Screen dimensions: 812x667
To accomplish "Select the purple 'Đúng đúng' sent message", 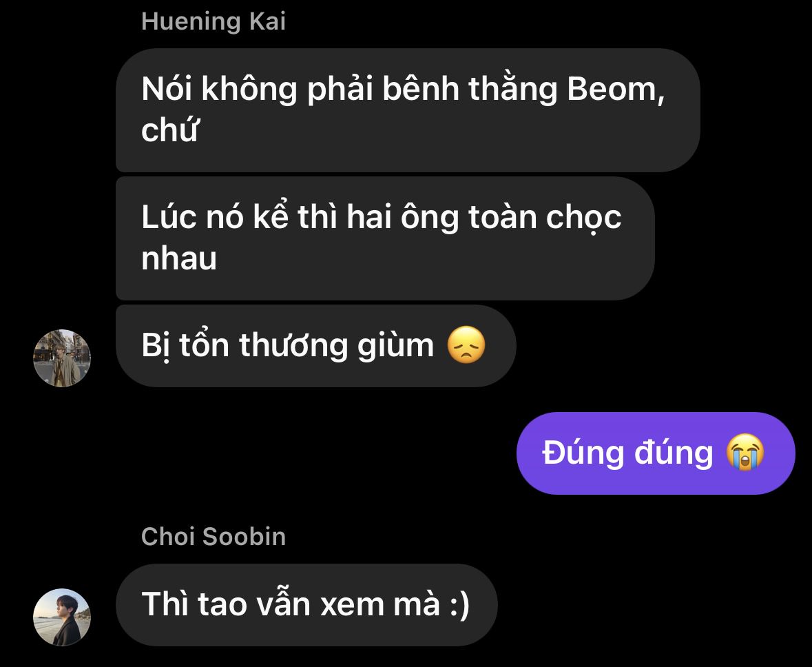I will coord(656,453).
